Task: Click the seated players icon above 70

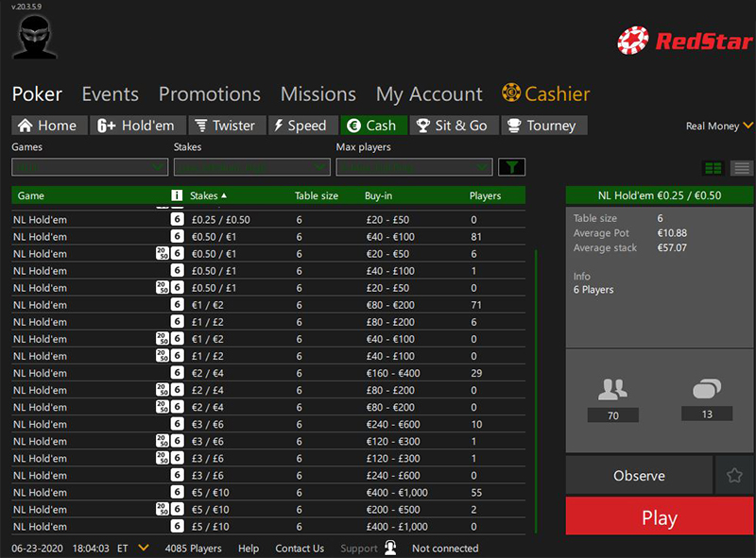Action: [x=612, y=389]
